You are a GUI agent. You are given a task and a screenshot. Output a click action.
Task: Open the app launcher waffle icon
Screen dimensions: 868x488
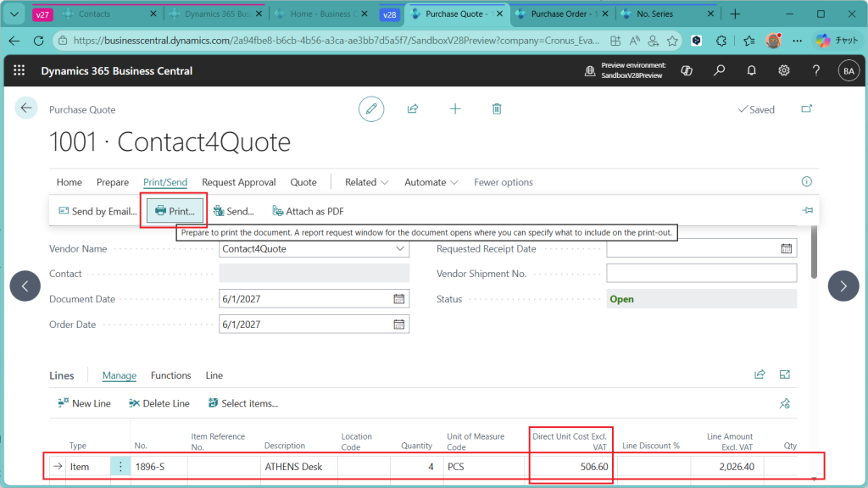coord(19,70)
